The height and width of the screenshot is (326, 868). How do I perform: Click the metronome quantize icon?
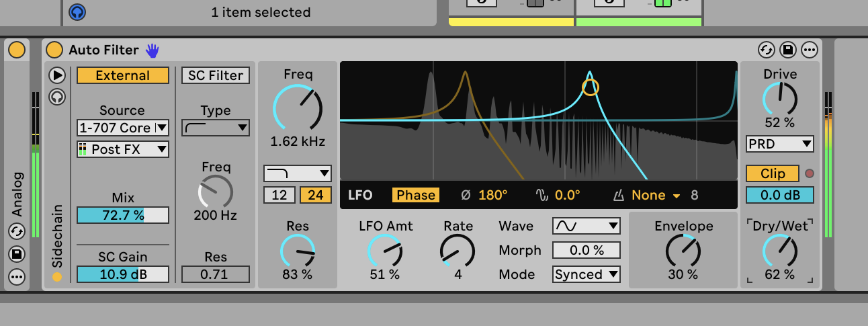tap(619, 196)
